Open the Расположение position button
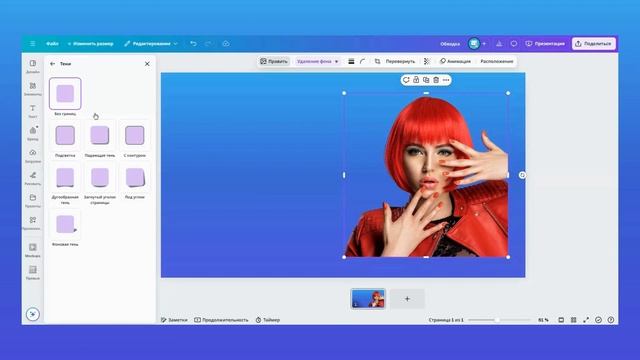This screenshot has width=640, height=360. [x=497, y=61]
